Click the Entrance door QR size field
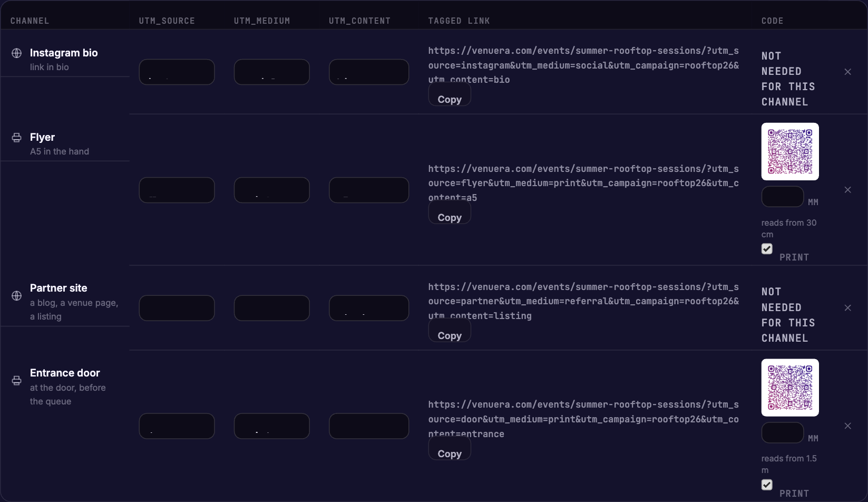Image resolution: width=868 pixels, height=502 pixels. [x=783, y=433]
